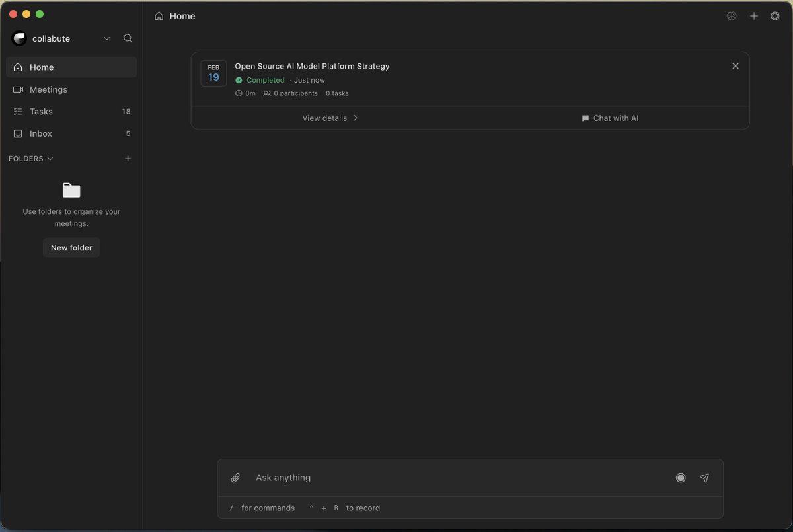Open the Tasks section

71,112
